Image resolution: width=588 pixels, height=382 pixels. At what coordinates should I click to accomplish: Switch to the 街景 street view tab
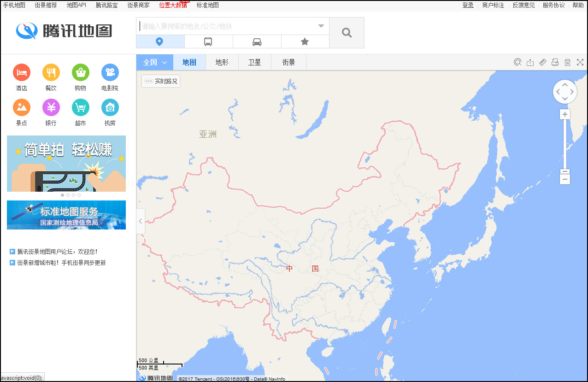[289, 62]
